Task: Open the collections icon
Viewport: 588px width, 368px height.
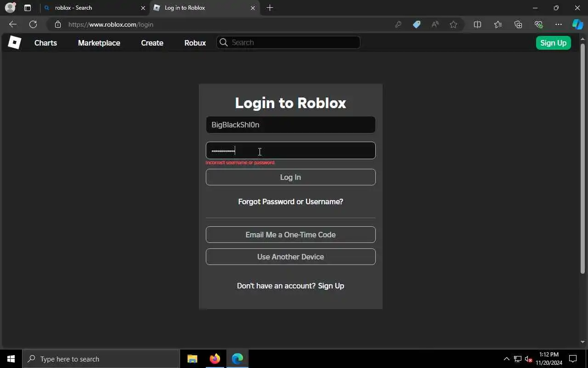Action: pos(518,24)
